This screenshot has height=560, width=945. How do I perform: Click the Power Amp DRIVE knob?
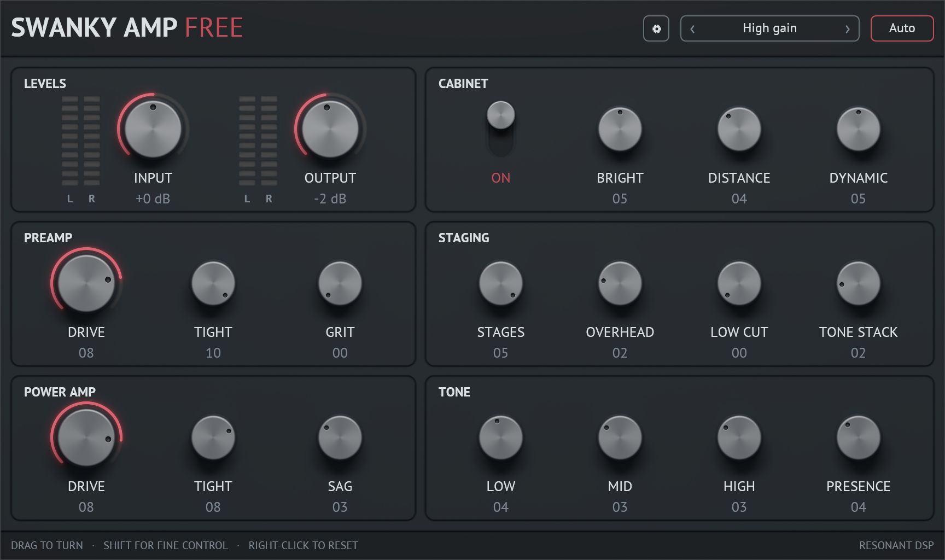click(x=86, y=437)
